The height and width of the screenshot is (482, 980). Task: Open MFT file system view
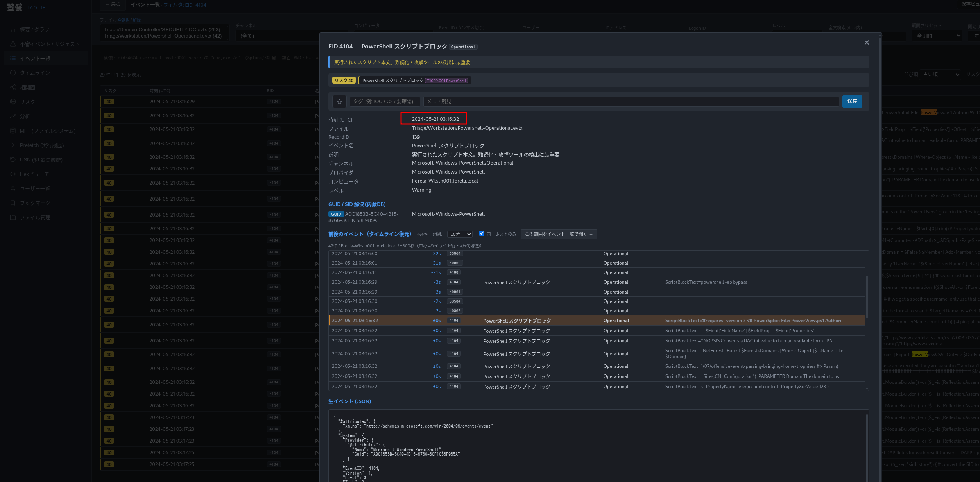tap(46, 131)
